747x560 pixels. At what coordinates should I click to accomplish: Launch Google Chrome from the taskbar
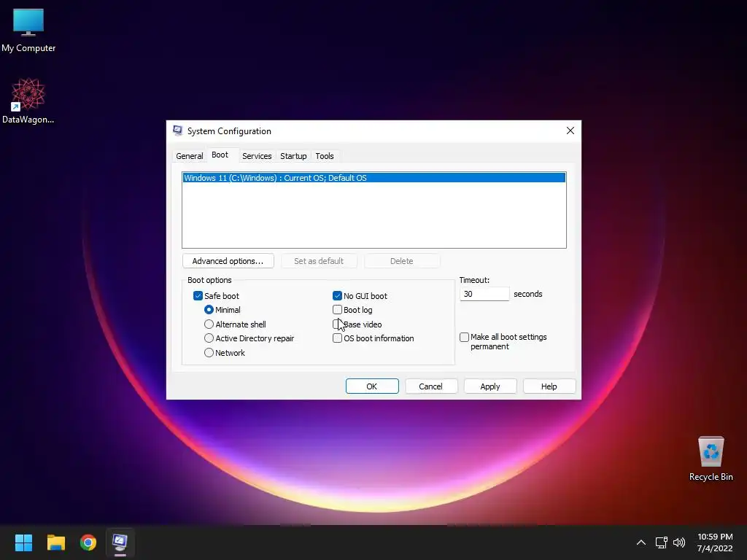coord(88,542)
